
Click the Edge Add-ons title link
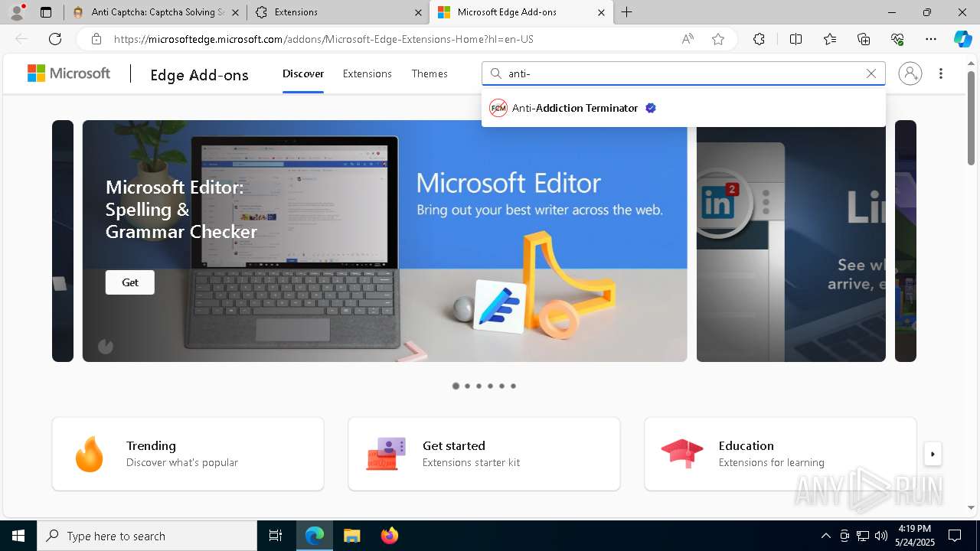(199, 74)
